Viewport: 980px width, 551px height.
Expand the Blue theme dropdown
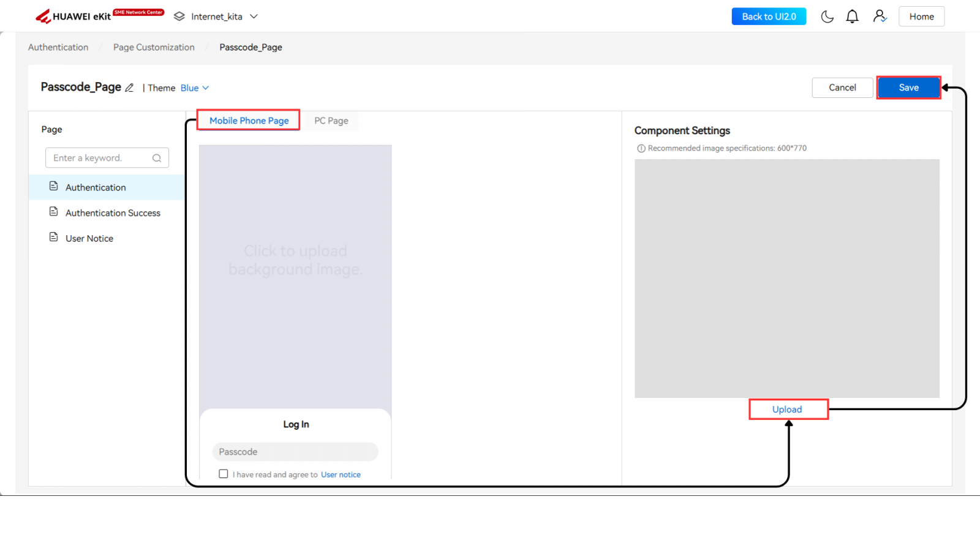(195, 88)
